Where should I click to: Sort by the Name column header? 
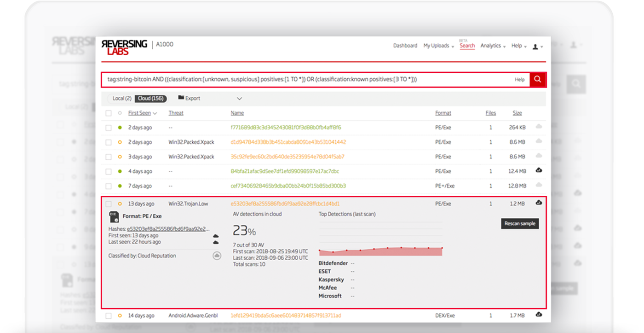(x=237, y=113)
